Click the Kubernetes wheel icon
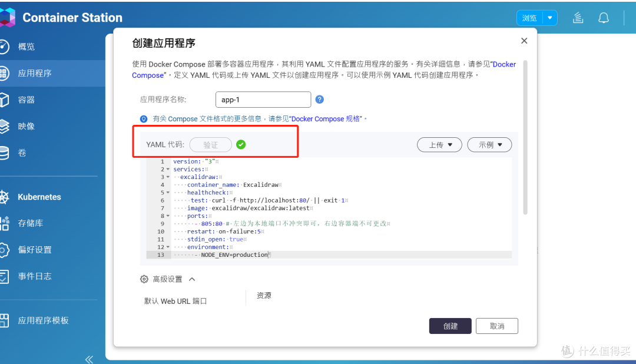The image size is (636, 364). [4, 197]
